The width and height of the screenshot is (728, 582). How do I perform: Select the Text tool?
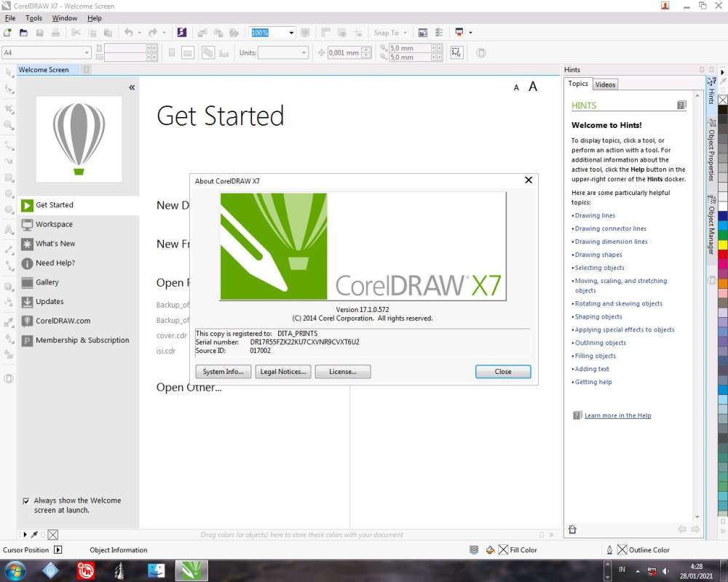[x=9, y=231]
